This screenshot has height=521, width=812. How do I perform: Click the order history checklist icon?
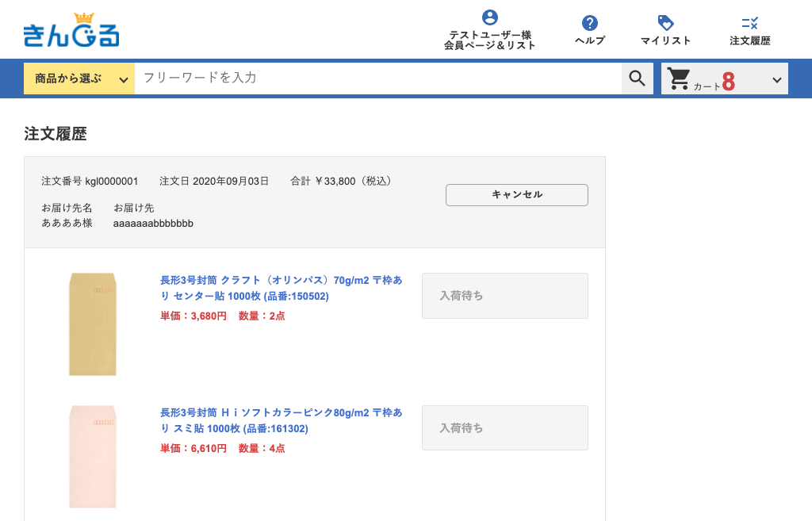749,23
